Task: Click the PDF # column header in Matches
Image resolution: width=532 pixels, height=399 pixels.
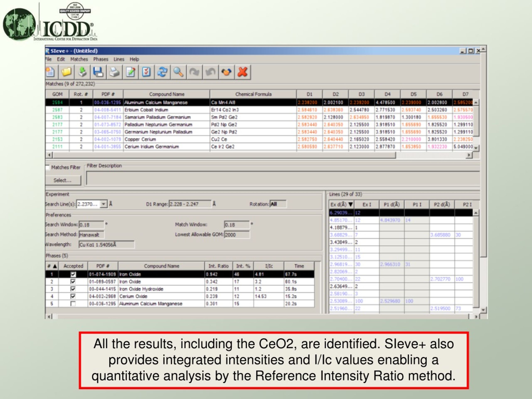Action: (x=108, y=94)
